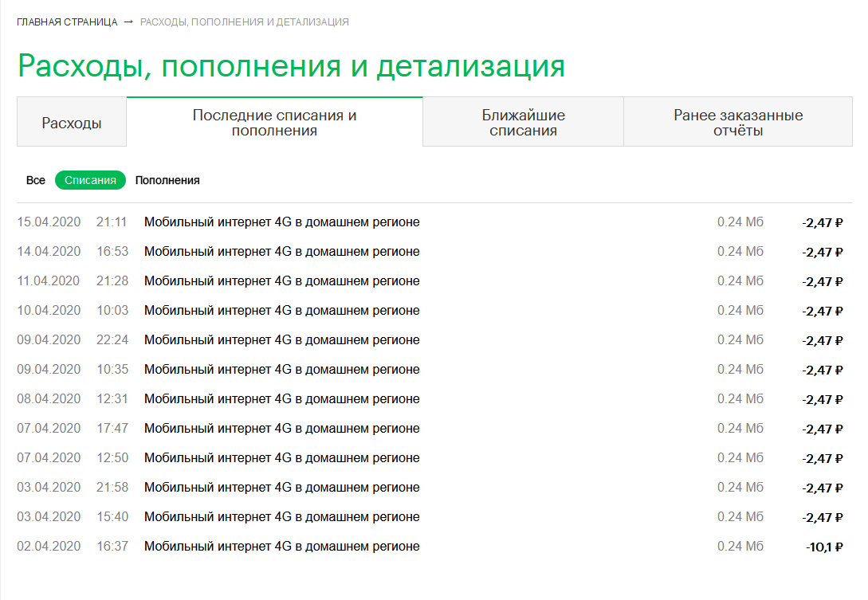Screen dimensions: 868x600
Task: Click the time 10:03
Action: click(112, 311)
